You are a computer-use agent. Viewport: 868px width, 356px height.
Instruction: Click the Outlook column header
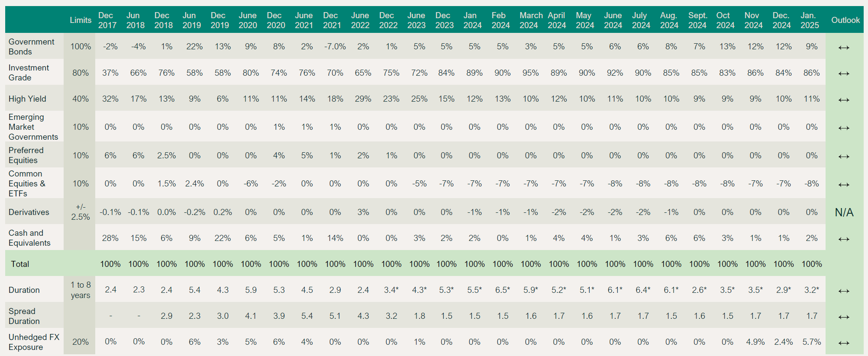845,20
